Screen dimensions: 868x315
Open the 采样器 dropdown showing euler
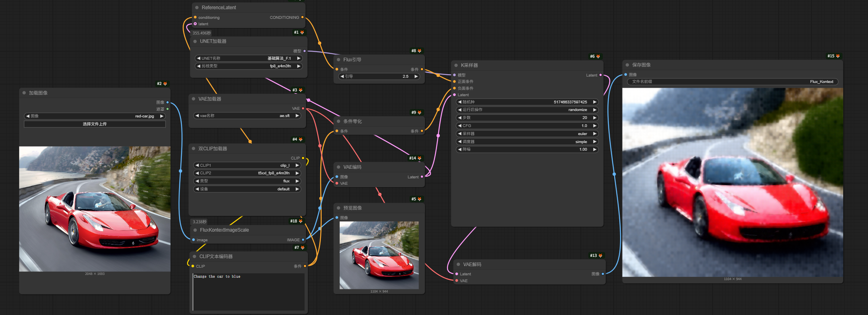point(527,134)
